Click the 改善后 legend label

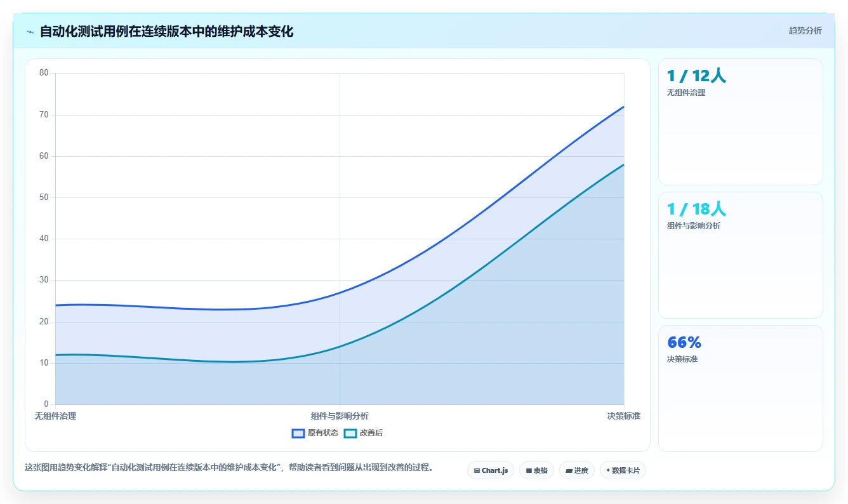pyautogui.click(x=371, y=433)
